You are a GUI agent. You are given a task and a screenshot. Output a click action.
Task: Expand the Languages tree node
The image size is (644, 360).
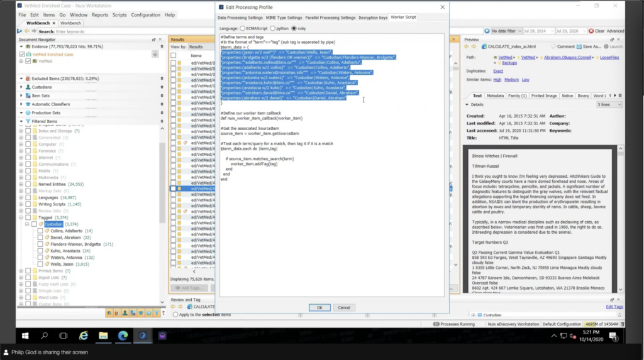21,197
